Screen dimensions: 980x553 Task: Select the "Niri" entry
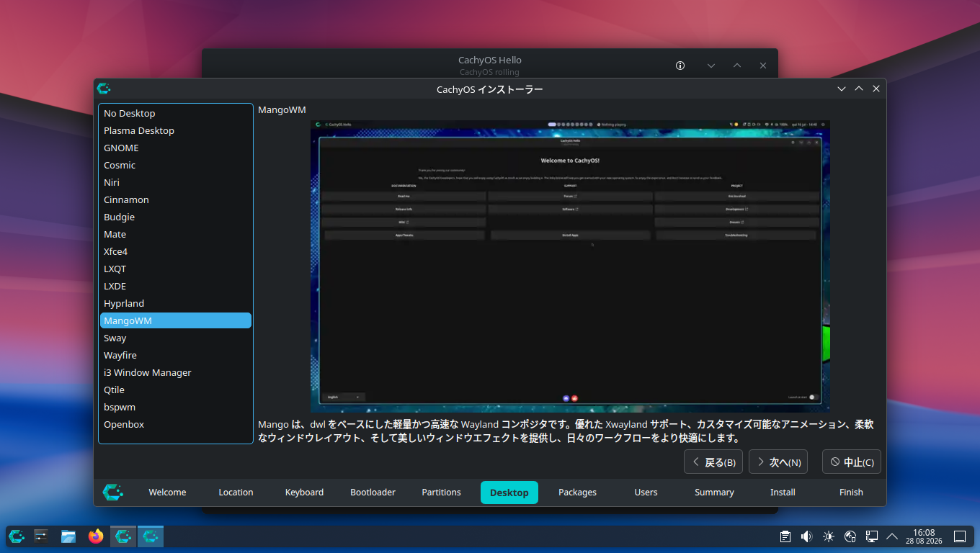click(x=176, y=182)
